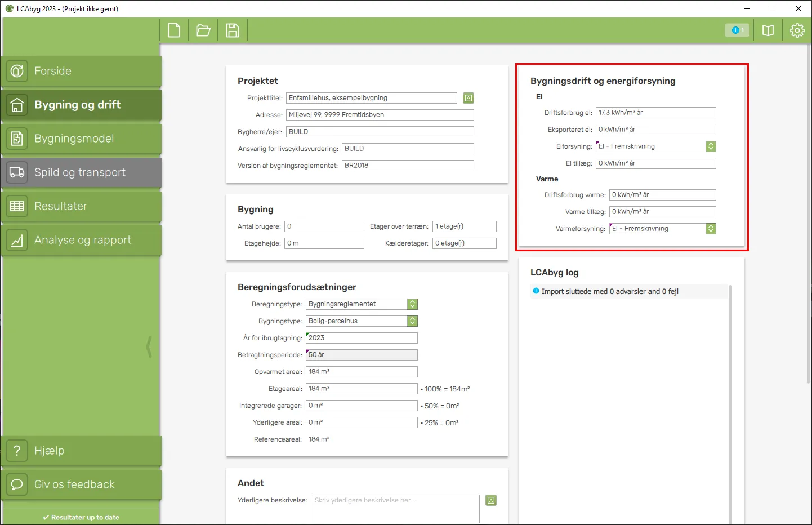
Task: Click the Hjælp question mark icon
Action: pos(17,451)
